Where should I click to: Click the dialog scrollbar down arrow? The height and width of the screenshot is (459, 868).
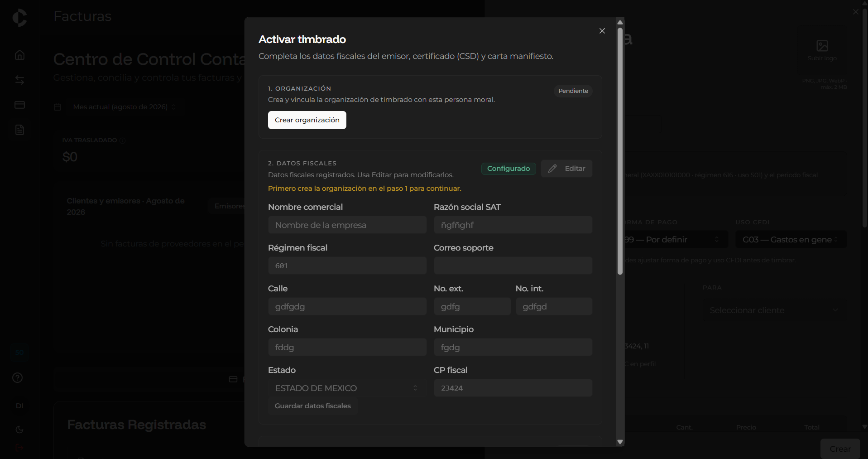(620, 442)
